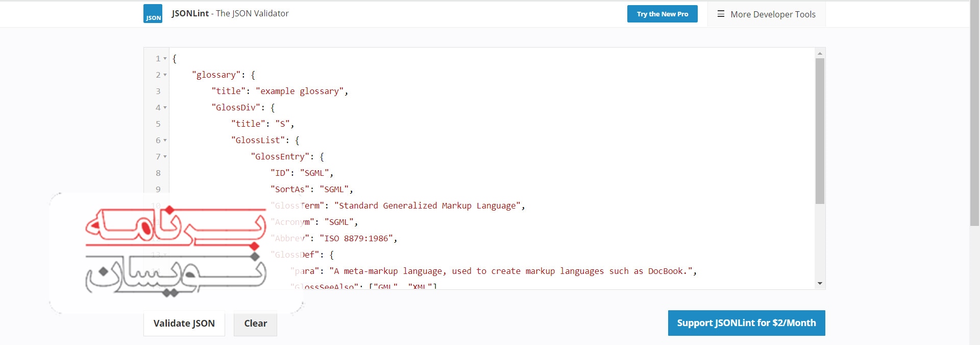Clear the editor with the Clear button
The height and width of the screenshot is (345, 980).
[255, 323]
